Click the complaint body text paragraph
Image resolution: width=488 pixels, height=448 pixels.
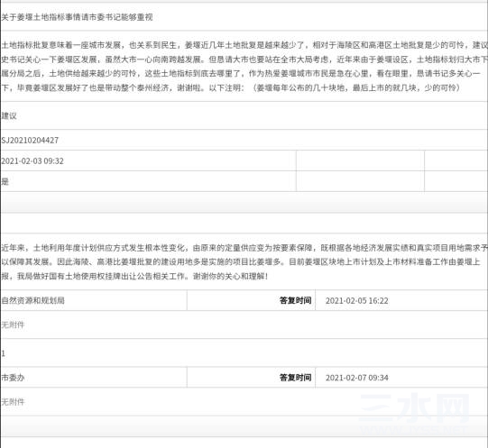click(x=244, y=67)
